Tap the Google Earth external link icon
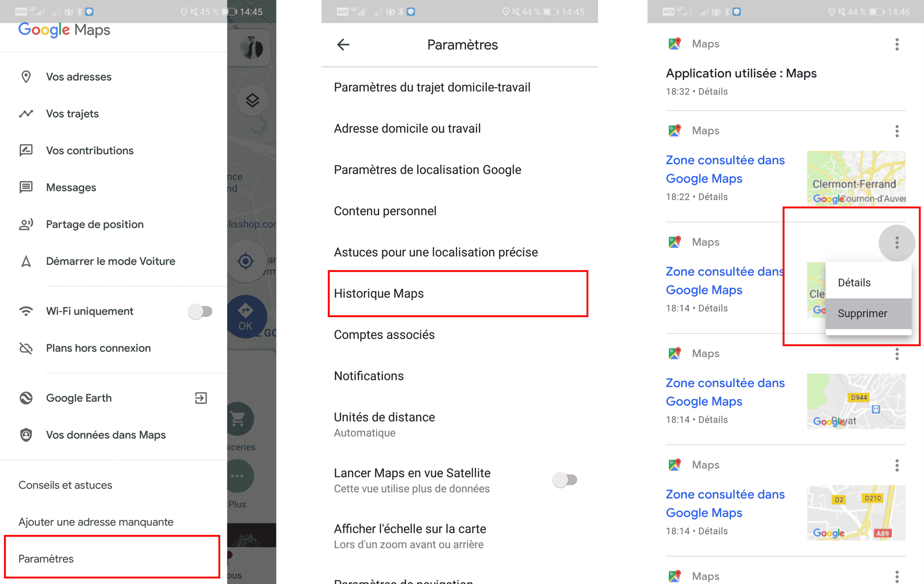Image resolution: width=924 pixels, height=584 pixels. coord(201,398)
